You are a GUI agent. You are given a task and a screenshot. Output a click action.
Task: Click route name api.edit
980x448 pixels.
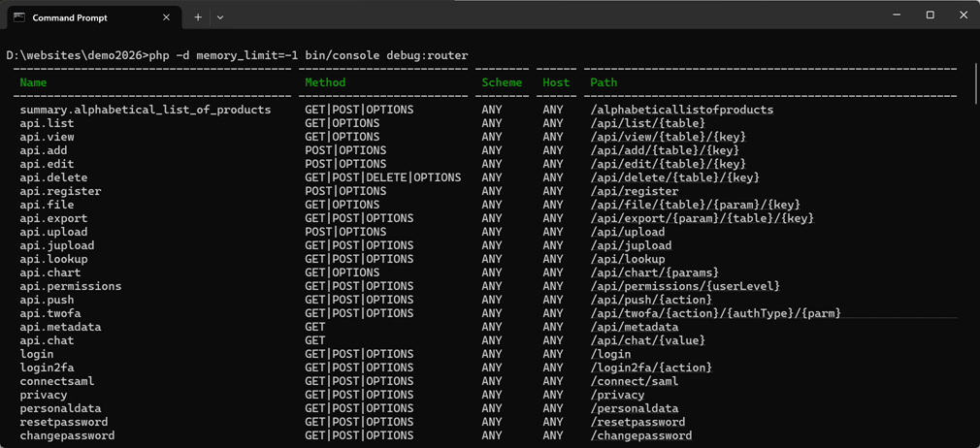[47, 164]
